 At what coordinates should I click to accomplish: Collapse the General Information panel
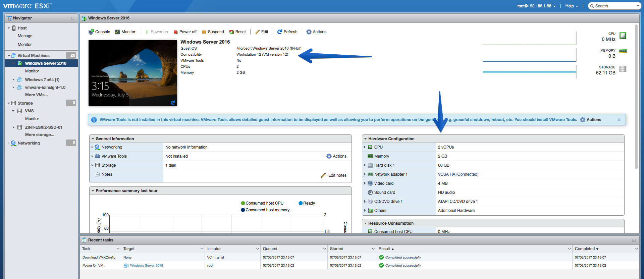pyautogui.click(x=93, y=139)
